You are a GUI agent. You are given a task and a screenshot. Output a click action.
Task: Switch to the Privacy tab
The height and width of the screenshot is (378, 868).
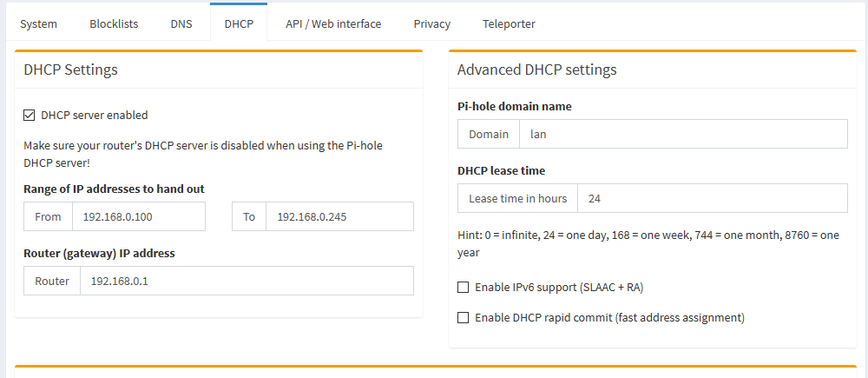click(x=431, y=23)
